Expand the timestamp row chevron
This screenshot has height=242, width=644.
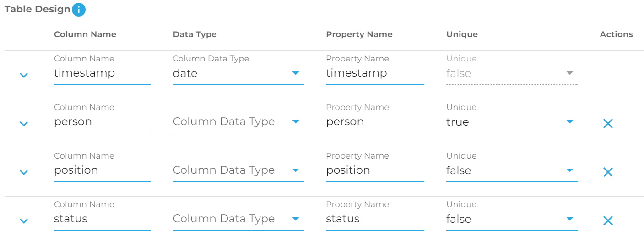pyautogui.click(x=24, y=75)
